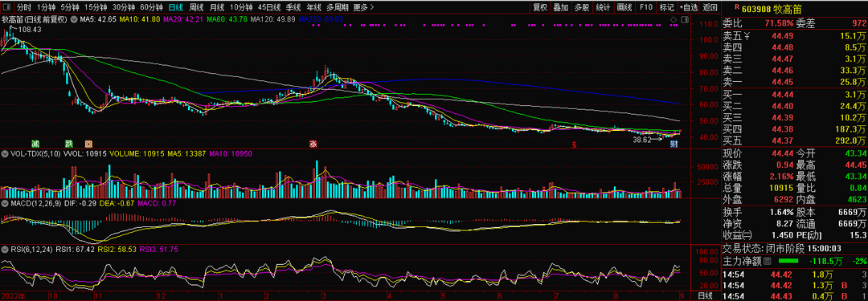Switch to the 60分钟 period tab
868x301 pixels.
coord(151,7)
